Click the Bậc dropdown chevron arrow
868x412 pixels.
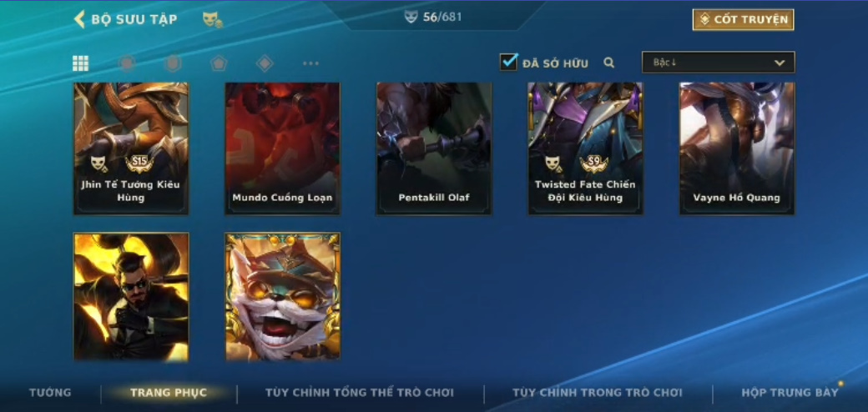click(780, 63)
